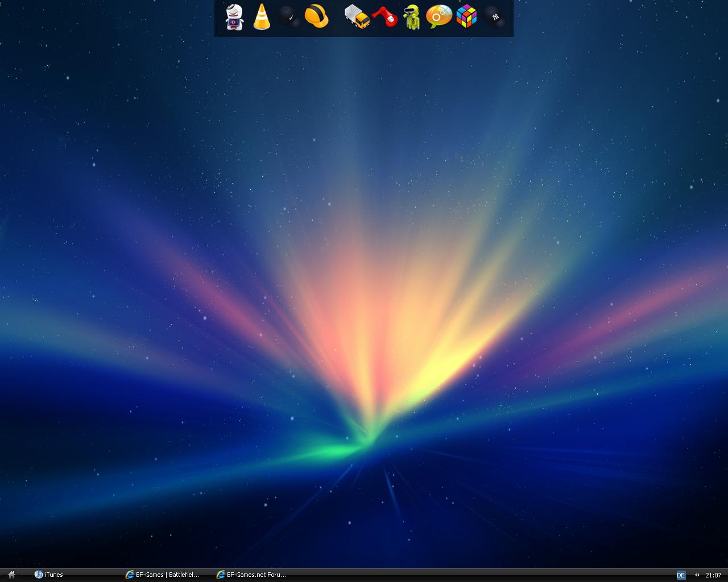Launch the orange chat bubble dock icon
Viewport: 728px width, 582px height.
click(439, 16)
